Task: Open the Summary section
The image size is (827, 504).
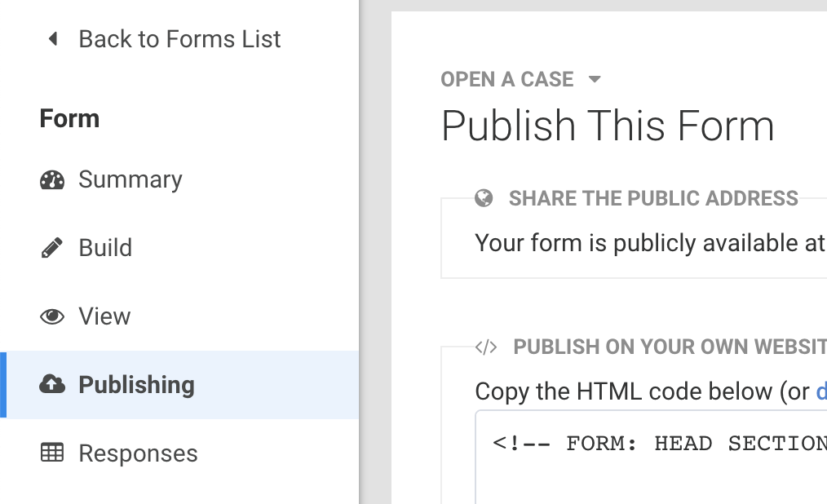Action: [130, 180]
